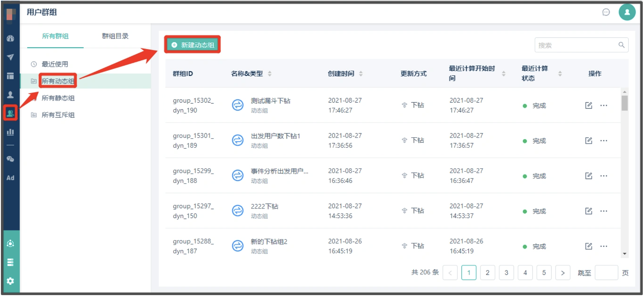Viewport: 644px width, 296px height.
Task: Open the server stack sidebar icon
Action: point(10,262)
